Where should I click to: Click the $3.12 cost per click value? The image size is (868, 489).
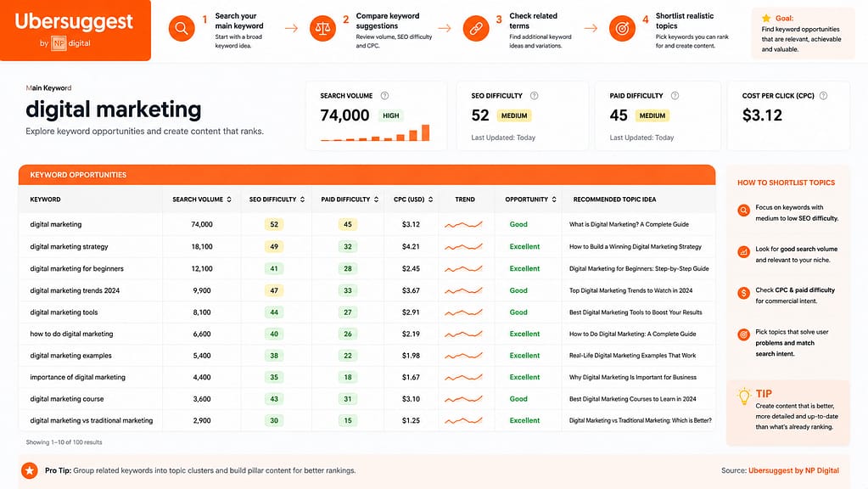point(762,115)
